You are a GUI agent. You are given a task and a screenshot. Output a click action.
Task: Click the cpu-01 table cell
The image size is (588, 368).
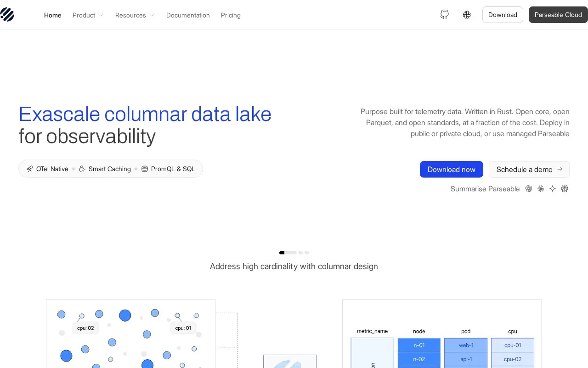click(513, 345)
